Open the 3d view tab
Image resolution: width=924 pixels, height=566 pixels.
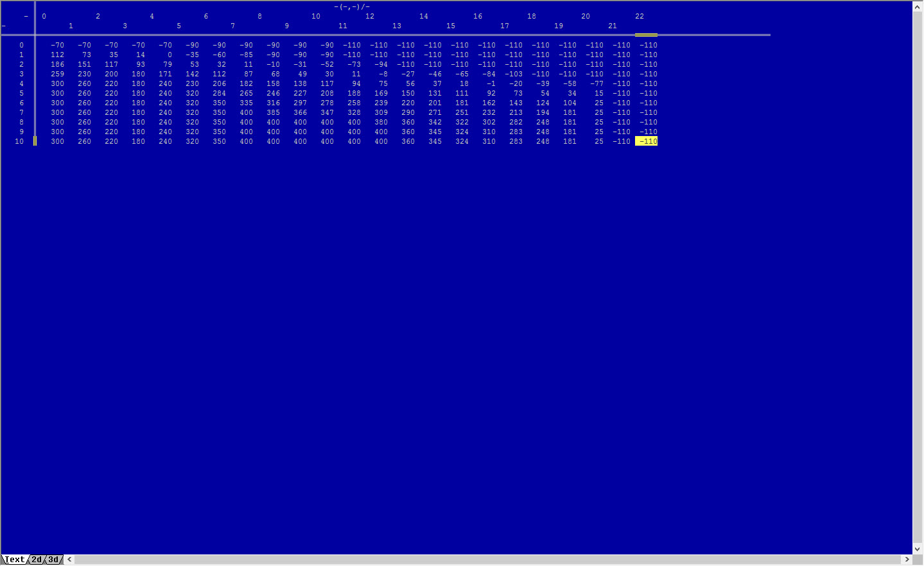click(x=54, y=560)
